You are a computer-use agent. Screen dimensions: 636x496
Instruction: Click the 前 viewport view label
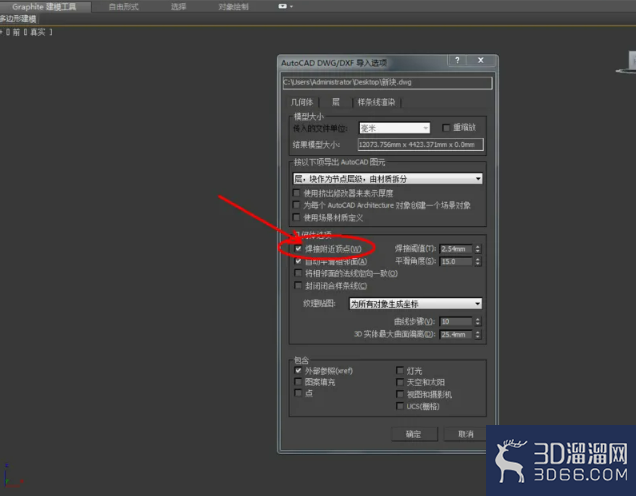[16, 32]
